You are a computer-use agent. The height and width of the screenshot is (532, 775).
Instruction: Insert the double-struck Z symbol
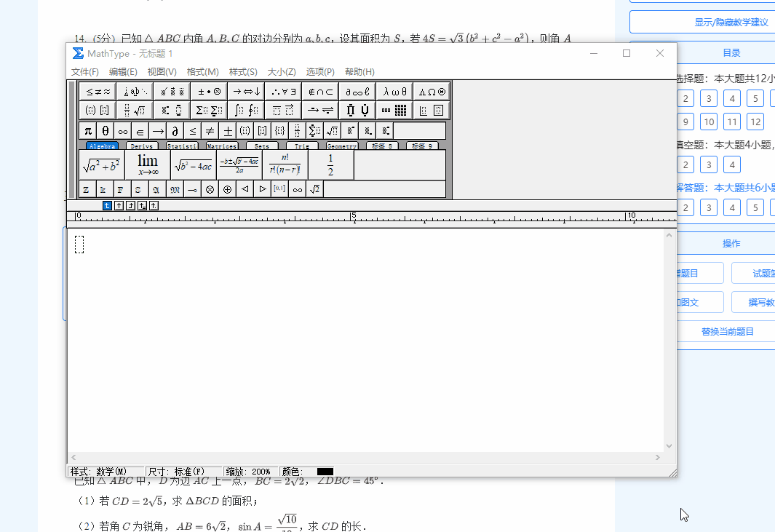pyautogui.click(x=86, y=189)
